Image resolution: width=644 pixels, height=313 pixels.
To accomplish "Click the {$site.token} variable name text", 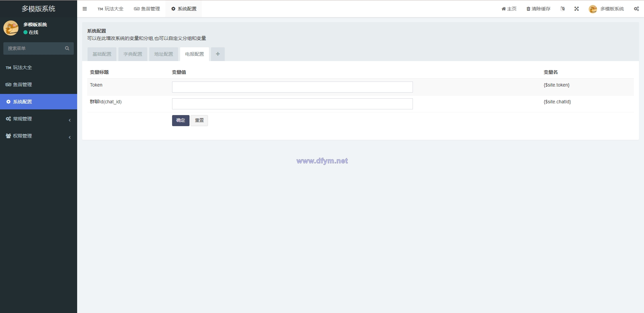I will 556,85.
